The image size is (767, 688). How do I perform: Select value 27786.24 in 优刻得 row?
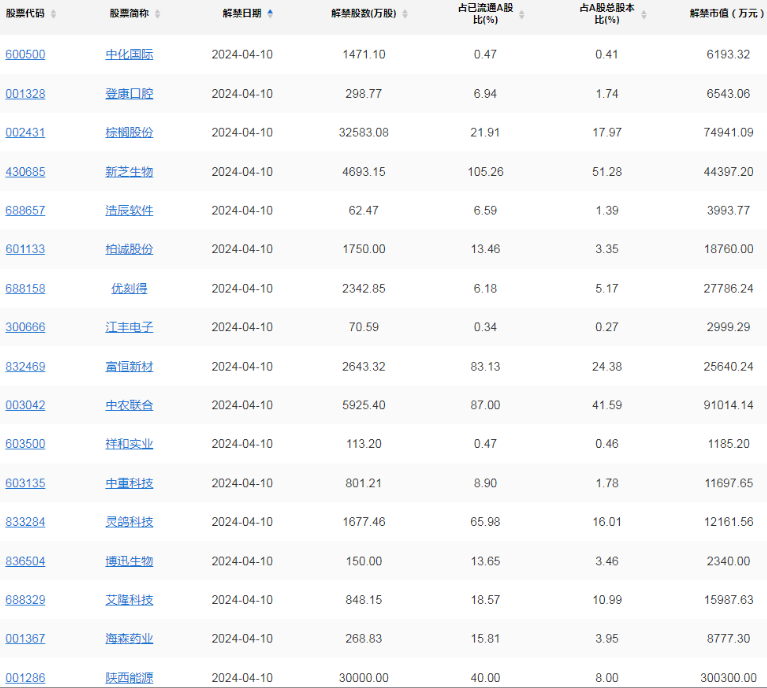pos(728,289)
